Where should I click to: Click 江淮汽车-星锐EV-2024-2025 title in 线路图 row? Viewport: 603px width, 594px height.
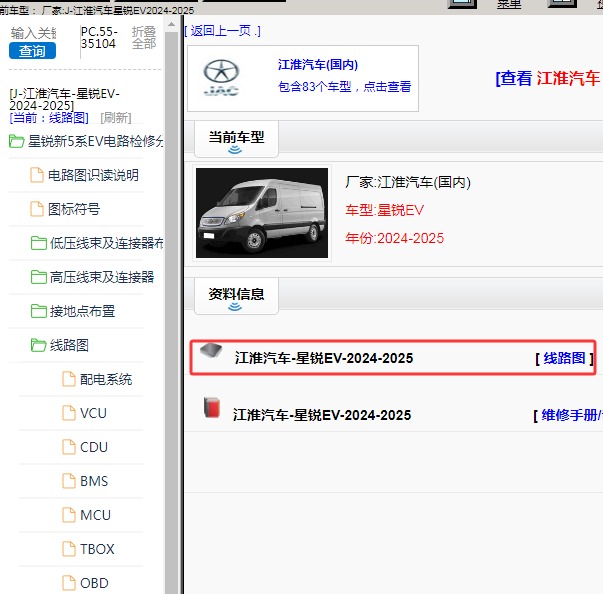[x=324, y=358]
